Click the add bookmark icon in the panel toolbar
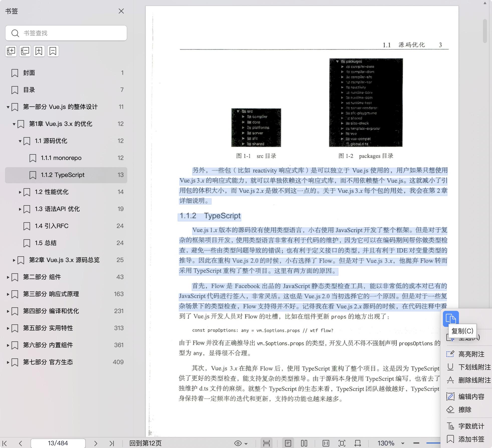 pyautogui.click(x=39, y=51)
